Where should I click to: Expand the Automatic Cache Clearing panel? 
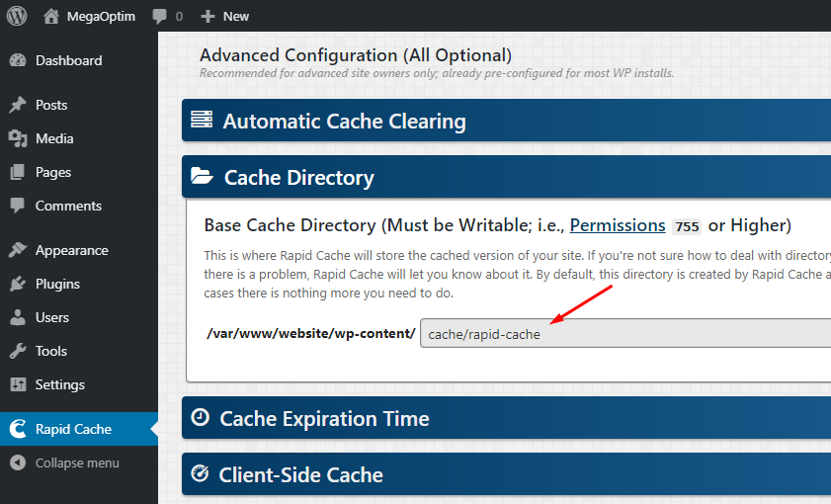(506, 121)
